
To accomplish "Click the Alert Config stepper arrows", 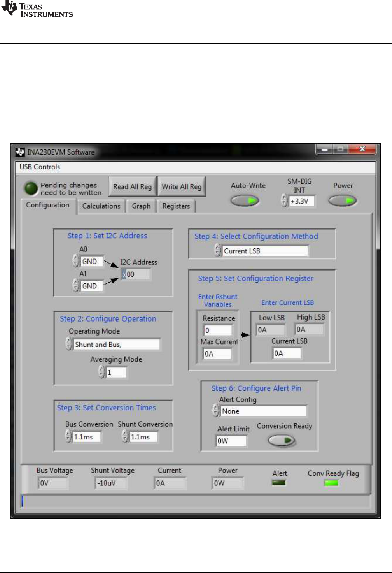I will click(x=216, y=411).
